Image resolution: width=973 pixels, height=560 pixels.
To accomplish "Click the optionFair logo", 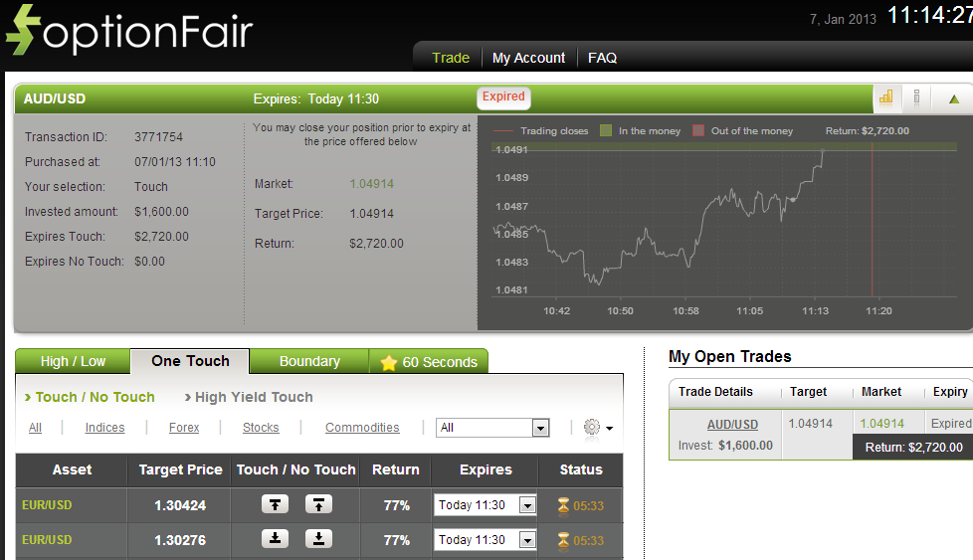I will click(129, 31).
